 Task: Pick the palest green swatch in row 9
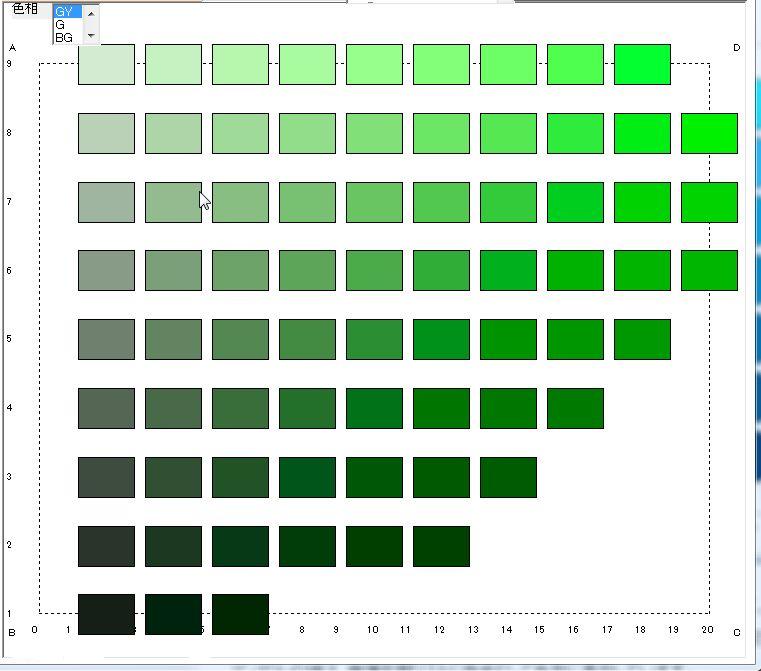click(106, 64)
